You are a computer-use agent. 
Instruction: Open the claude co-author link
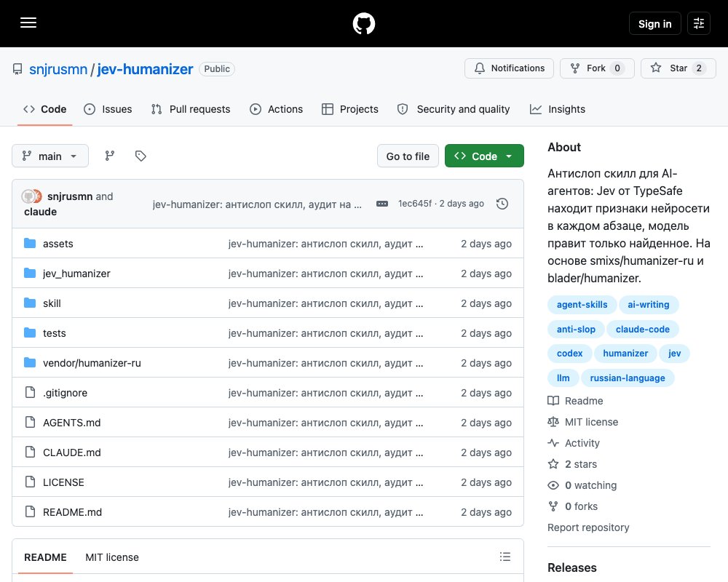[x=40, y=212]
